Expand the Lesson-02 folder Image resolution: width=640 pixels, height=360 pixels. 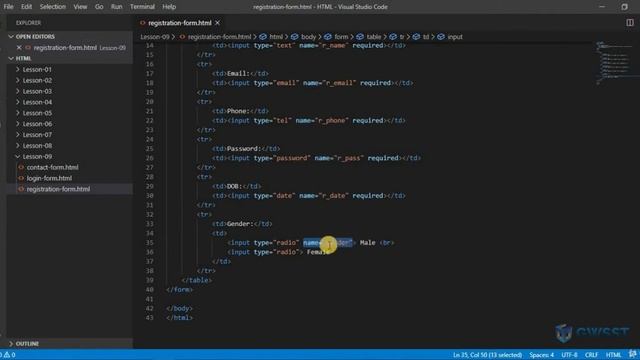[x=37, y=80]
